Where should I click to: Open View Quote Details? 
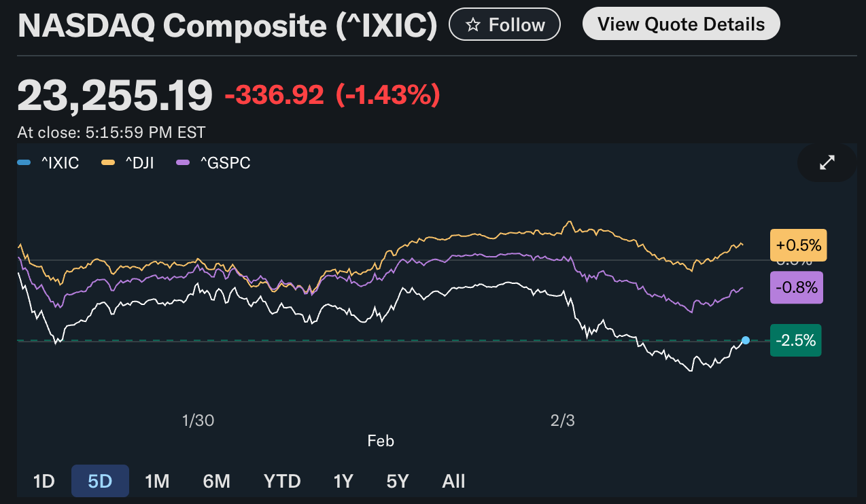point(680,24)
